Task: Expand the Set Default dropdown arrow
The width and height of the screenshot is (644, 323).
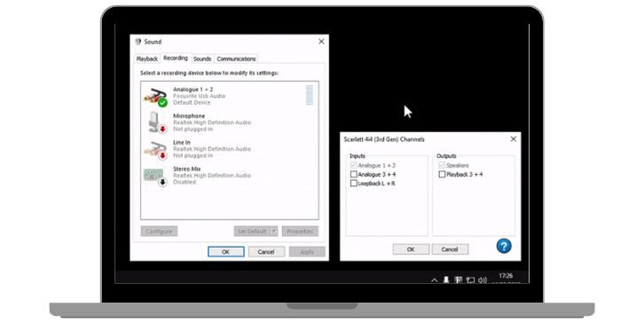Action: click(274, 231)
